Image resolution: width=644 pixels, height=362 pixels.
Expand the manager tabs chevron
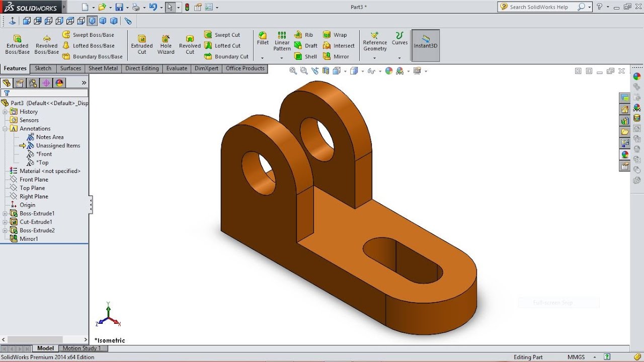[84, 83]
